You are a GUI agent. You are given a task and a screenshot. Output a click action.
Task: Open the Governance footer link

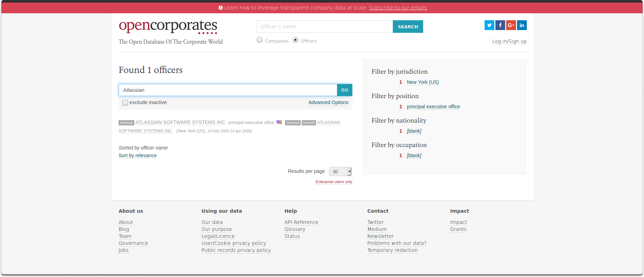[133, 243]
